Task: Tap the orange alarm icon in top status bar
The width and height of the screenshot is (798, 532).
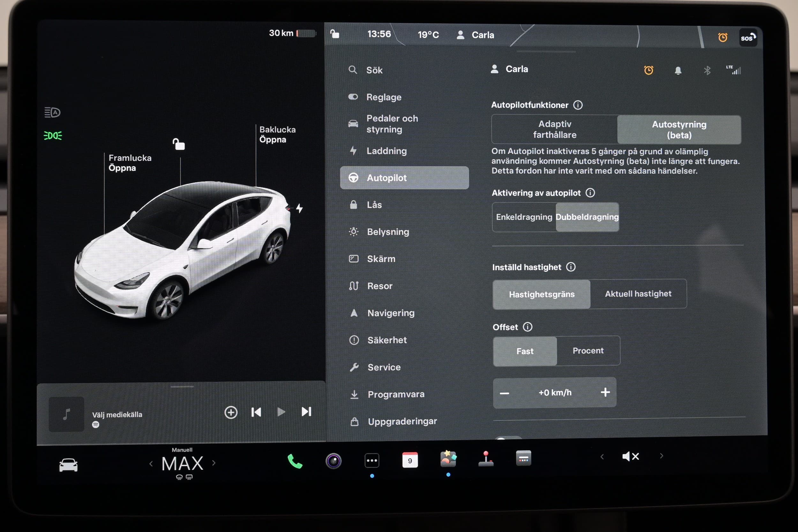Action: 723,37
